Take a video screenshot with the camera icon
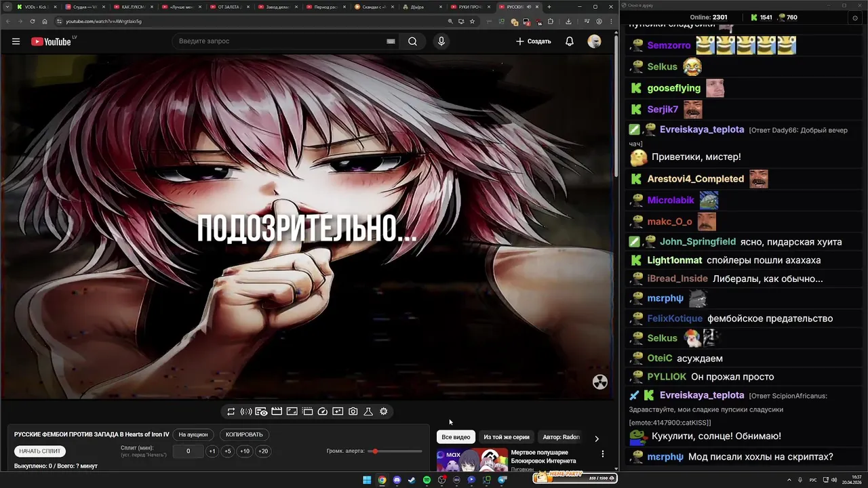Screen dimensions: 868x488 point(353,411)
